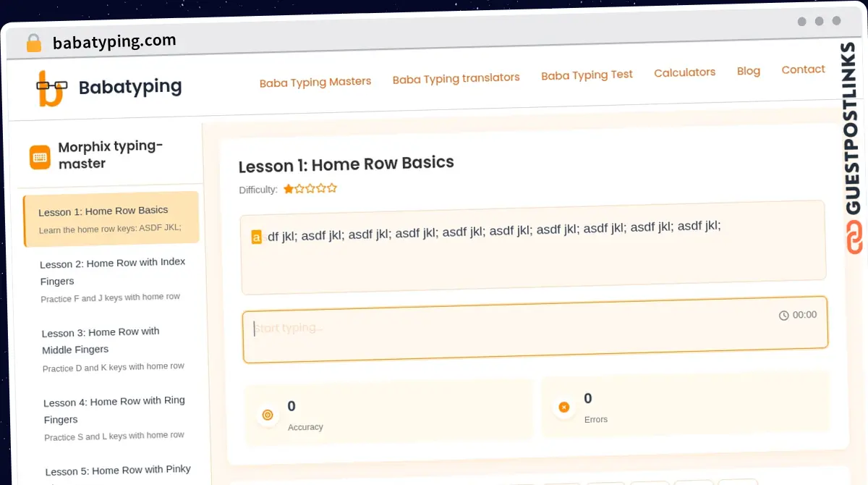The image size is (868, 485).
Task: Click the padlock icon in the address bar
Action: 33,43
